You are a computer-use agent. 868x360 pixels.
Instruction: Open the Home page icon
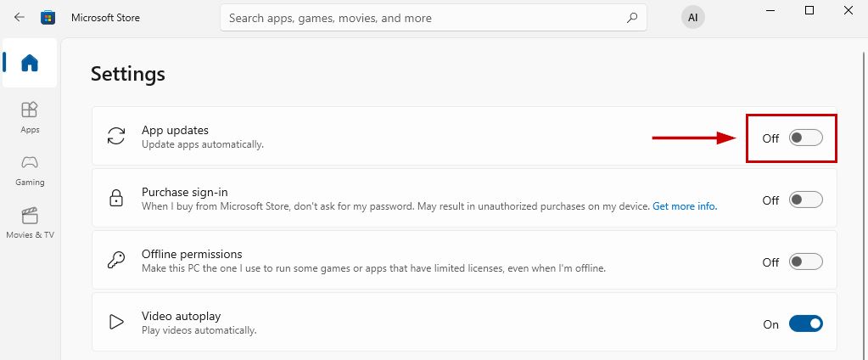point(30,63)
